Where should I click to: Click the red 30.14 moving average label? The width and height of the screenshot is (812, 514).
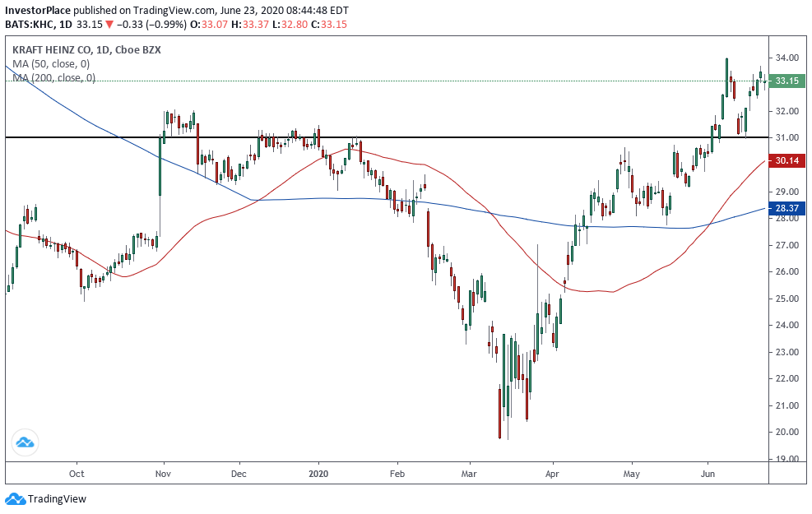[787, 160]
